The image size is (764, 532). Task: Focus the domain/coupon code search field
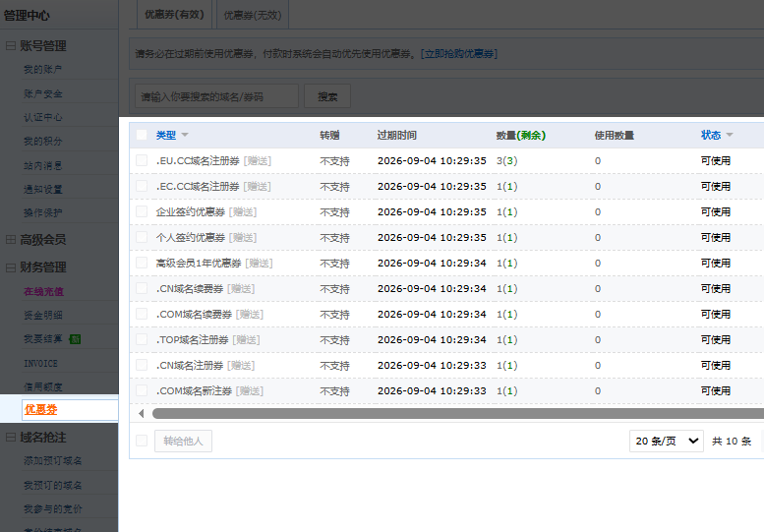coord(217,96)
